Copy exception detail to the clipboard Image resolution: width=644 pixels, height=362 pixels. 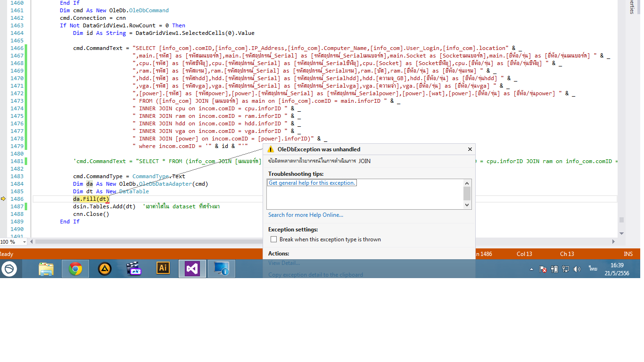tap(315, 274)
